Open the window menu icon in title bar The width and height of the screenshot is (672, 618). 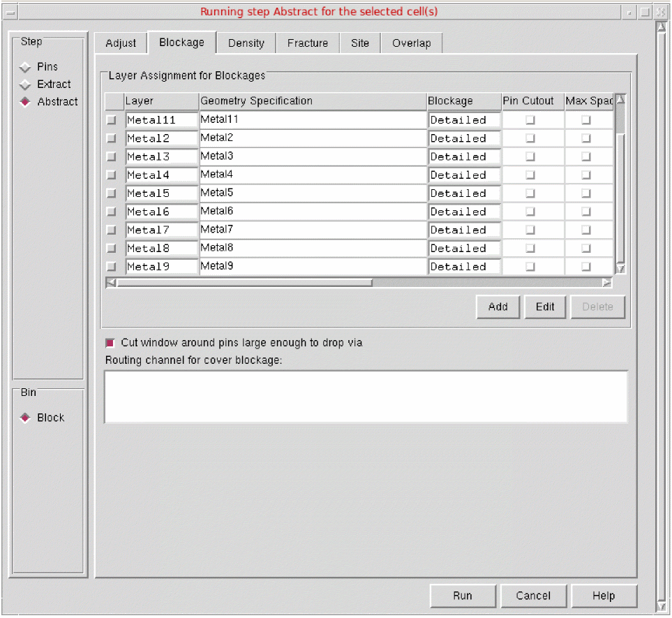point(10,12)
